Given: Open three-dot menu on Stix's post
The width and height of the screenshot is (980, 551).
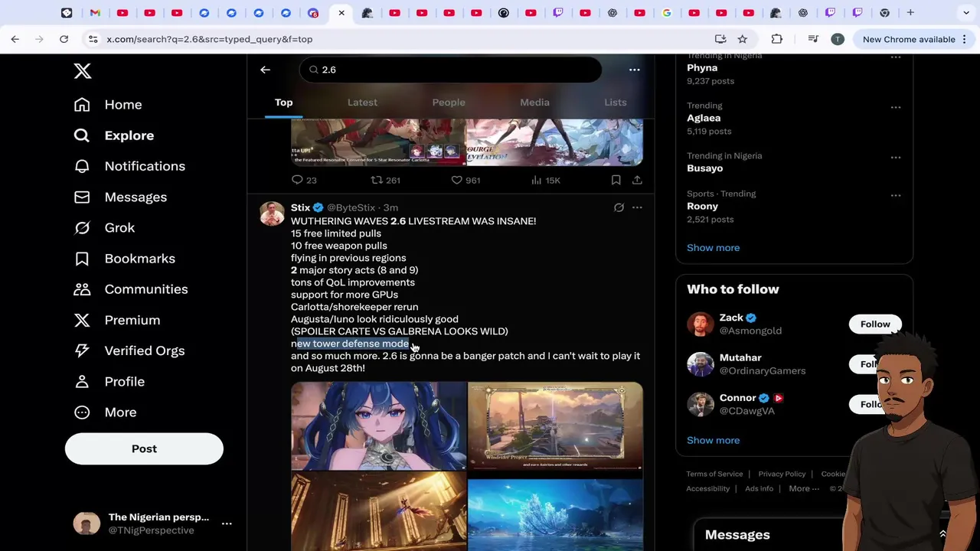Looking at the screenshot, I should click(x=637, y=207).
